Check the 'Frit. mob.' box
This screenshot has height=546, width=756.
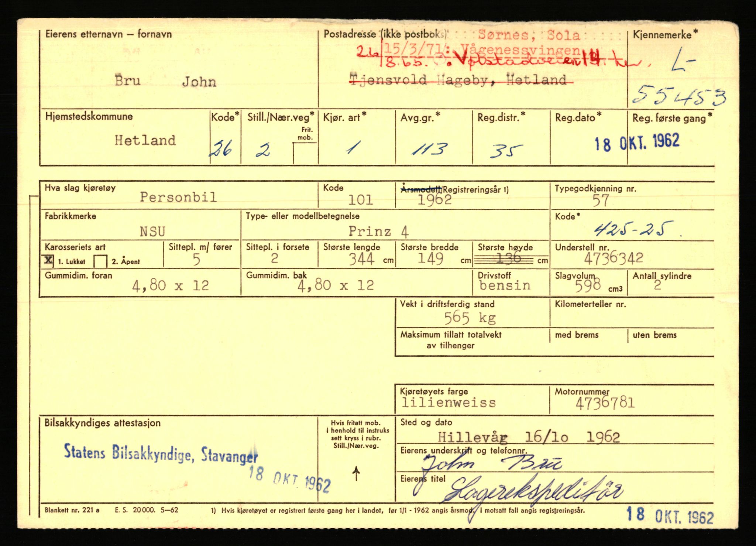point(305,153)
